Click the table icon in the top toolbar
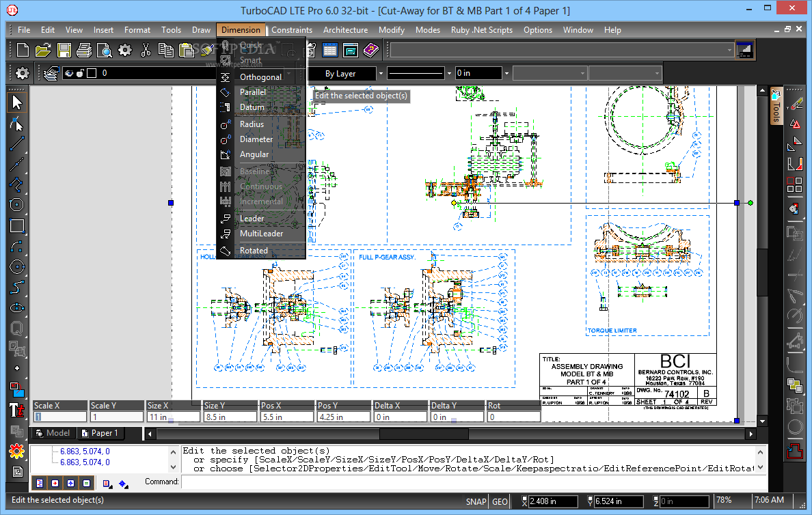This screenshot has height=515, width=812. (330, 51)
